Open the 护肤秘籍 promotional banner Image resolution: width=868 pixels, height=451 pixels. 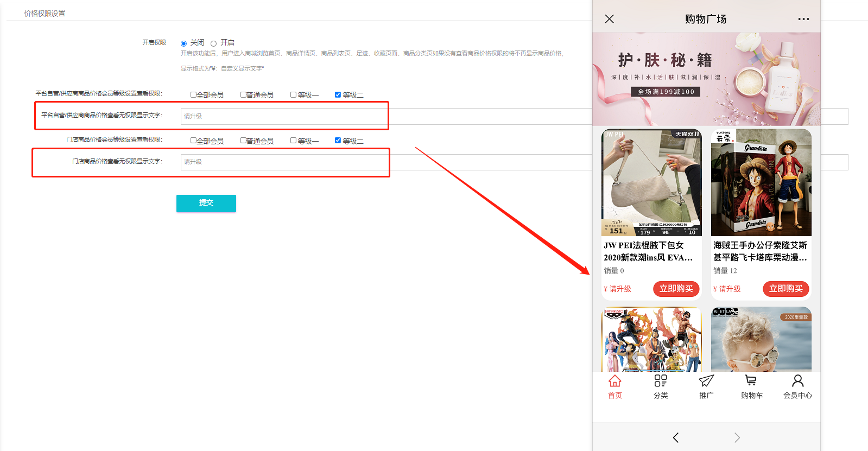[706, 79]
